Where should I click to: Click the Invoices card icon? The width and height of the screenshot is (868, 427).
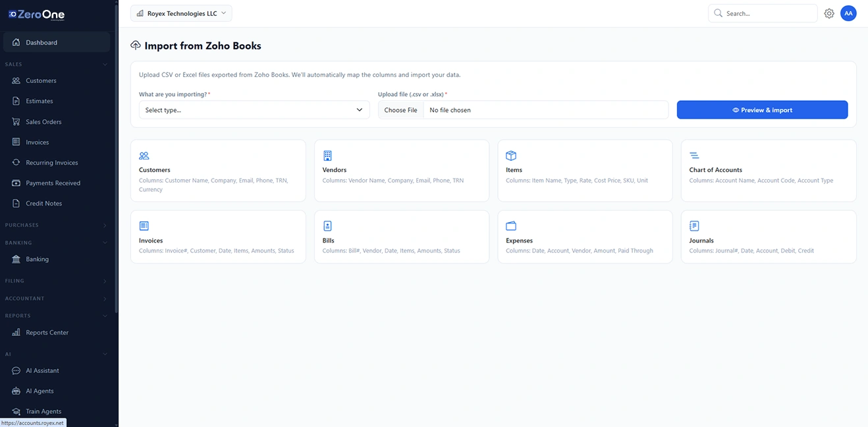coord(144,226)
